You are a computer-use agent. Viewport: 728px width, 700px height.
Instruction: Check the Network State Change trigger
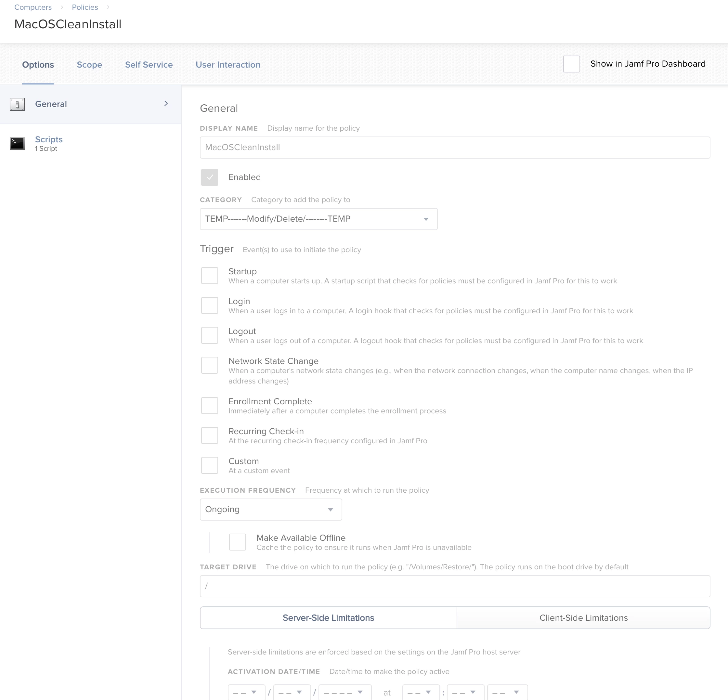(x=210, y=365)
